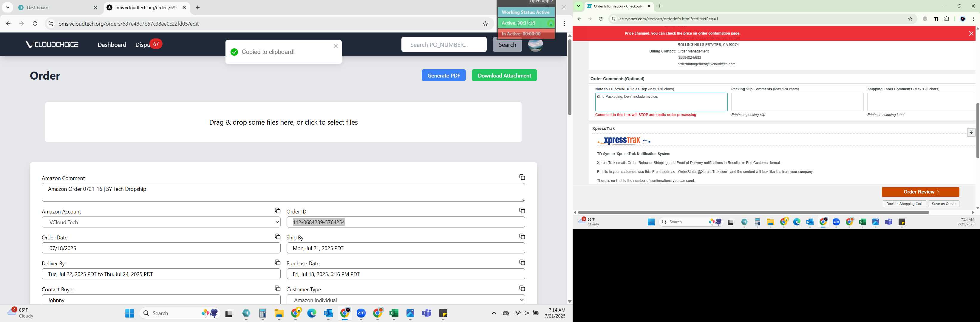
Task: Click the Amazon Comment text area
Action: pos(283,192)
